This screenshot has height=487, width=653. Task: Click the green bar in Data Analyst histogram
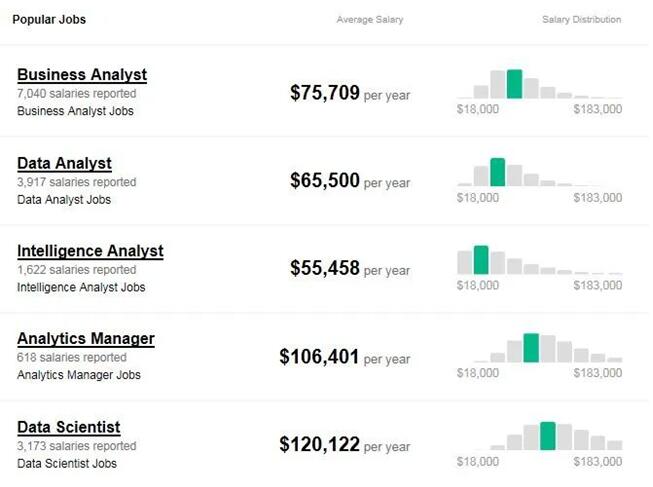click(x=497, y=172)
